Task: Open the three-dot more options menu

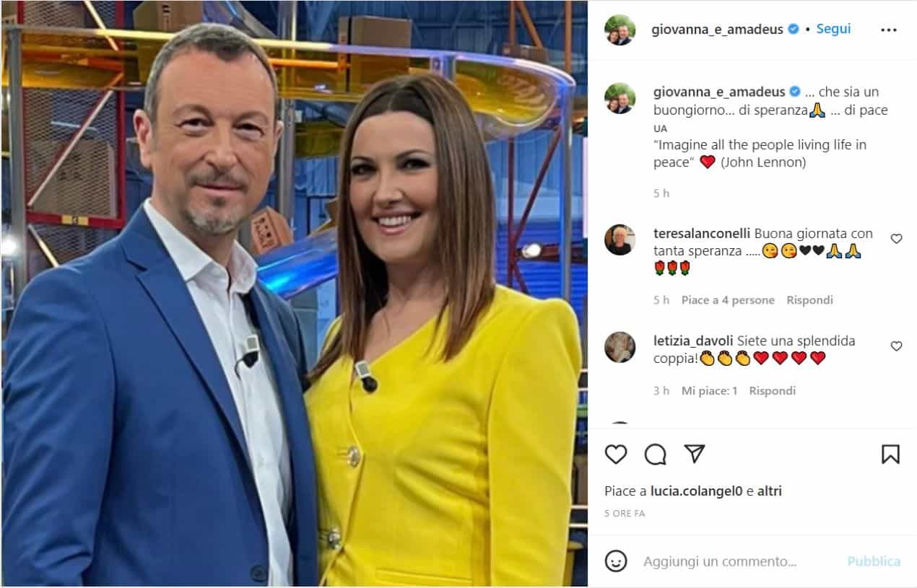Action: coord(888,30)
